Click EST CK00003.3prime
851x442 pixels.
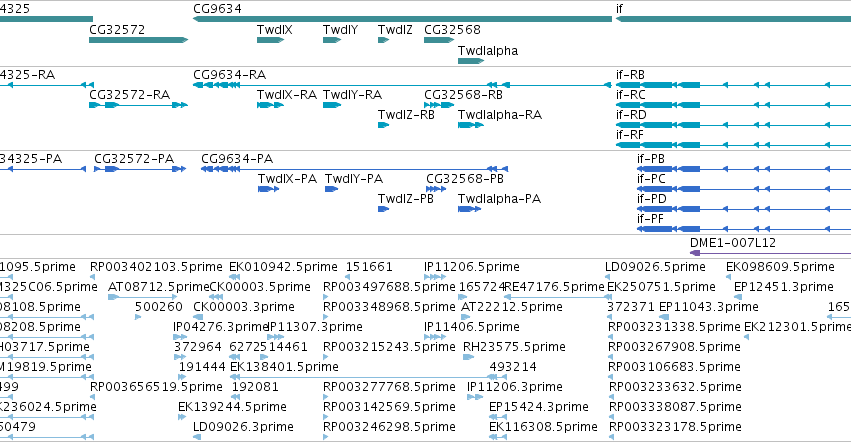[x=244, y=307]
